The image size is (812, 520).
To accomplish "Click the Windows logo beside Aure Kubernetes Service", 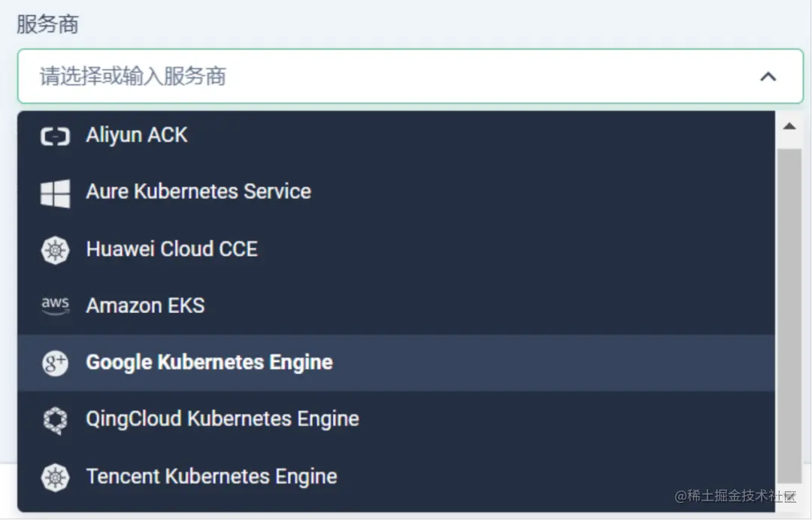I will tap(55, 193).
